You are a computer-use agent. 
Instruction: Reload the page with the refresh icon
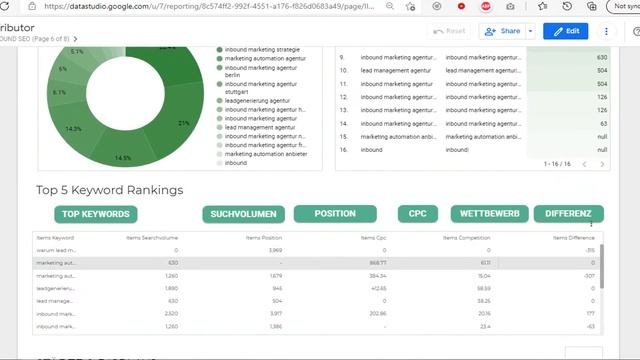pos(4,6)
